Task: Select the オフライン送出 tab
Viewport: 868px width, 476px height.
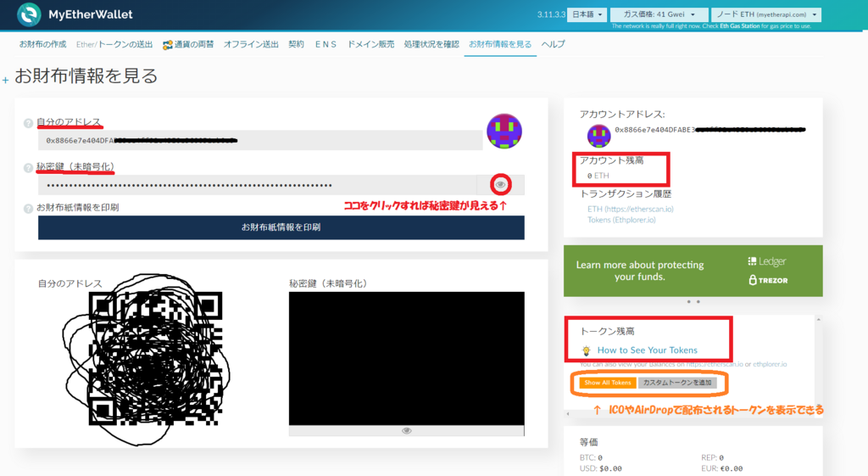Action: click(x=251, y=44)
